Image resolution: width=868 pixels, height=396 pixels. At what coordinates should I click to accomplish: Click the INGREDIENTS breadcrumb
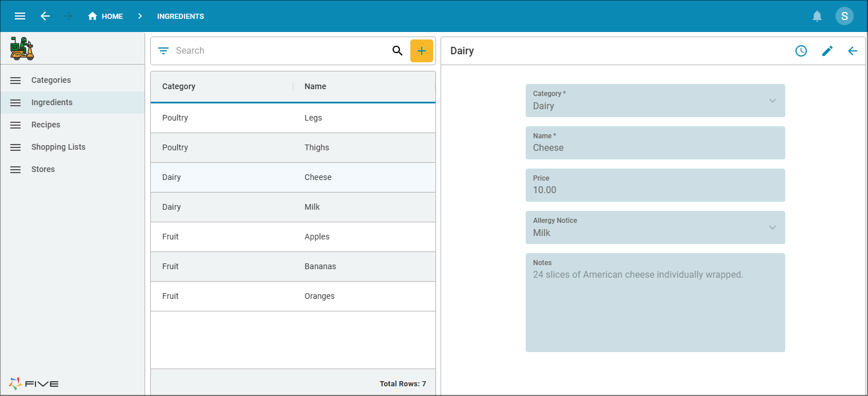(181, 16)
